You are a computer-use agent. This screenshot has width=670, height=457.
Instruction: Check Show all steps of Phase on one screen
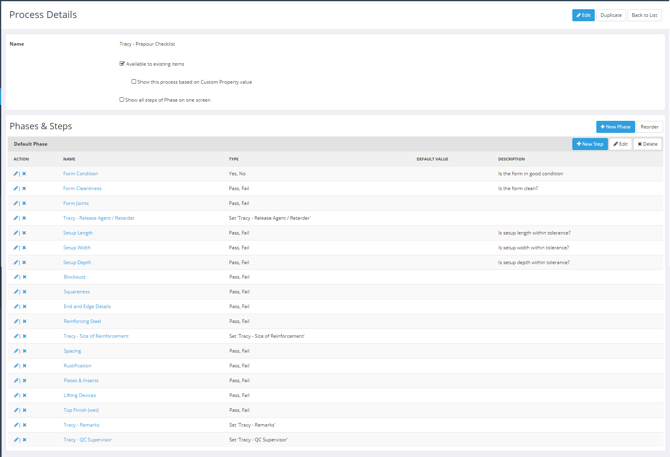(x=122, y=100)
